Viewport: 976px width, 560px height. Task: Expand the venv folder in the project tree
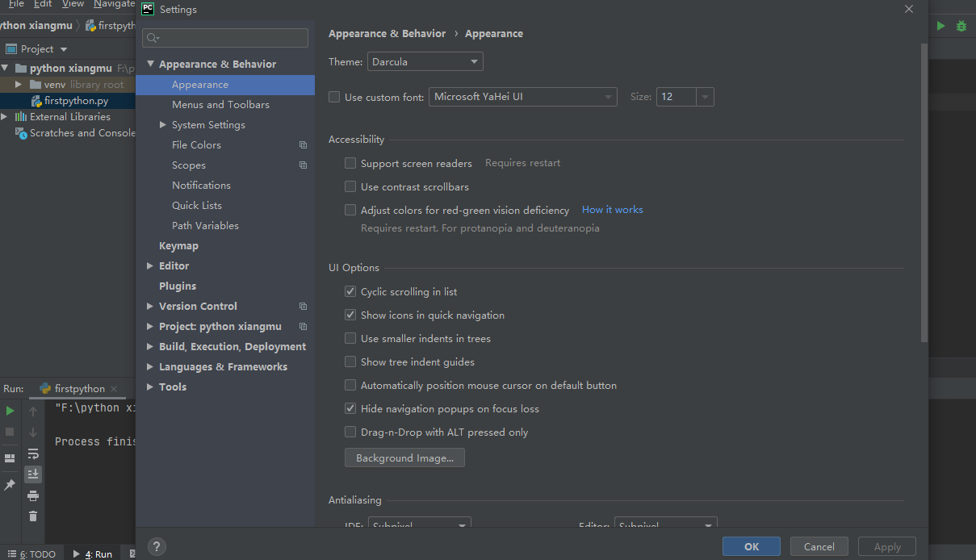19,84
